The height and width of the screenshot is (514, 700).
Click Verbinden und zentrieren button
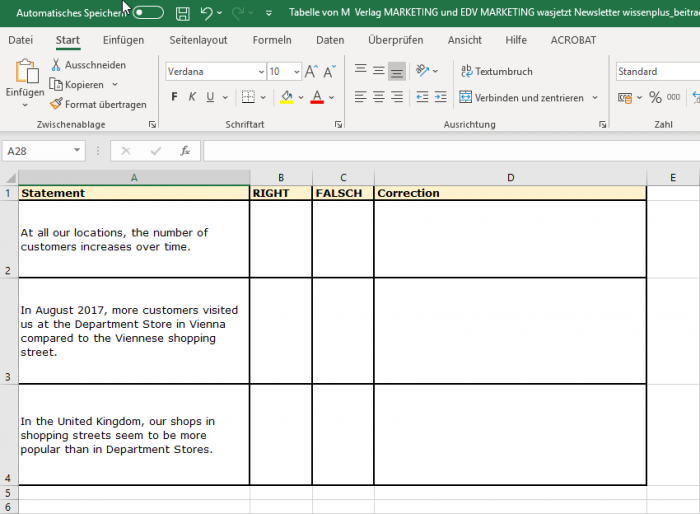(521, 97)
